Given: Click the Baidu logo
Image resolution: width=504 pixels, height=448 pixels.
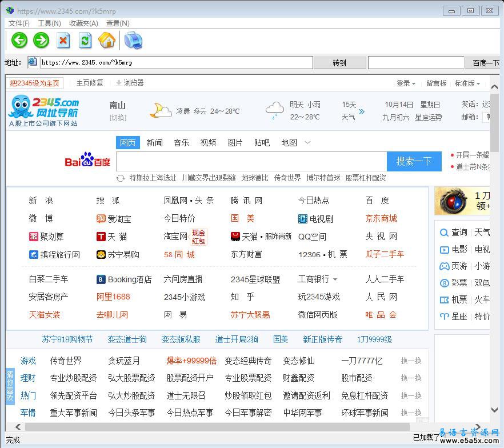Looking at the screenshot, I should pyautogui.click(x=87, y=160).
